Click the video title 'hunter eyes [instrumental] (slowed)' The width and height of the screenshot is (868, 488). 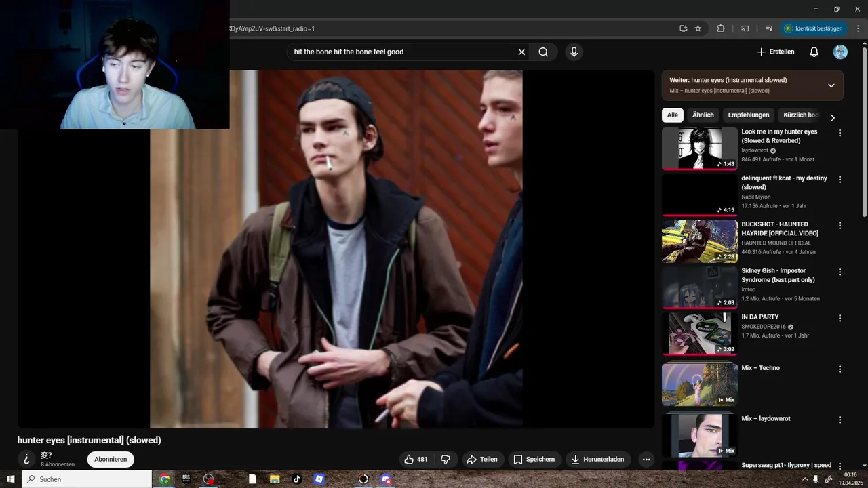(x=89, y=441)
